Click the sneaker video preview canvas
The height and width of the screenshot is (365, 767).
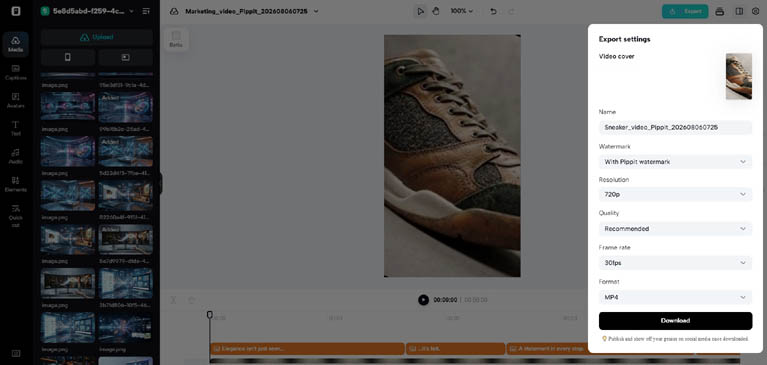click(452, 156)
